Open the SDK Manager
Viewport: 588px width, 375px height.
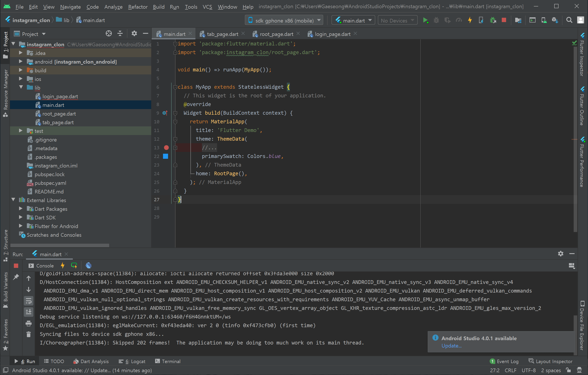[555, 20]
